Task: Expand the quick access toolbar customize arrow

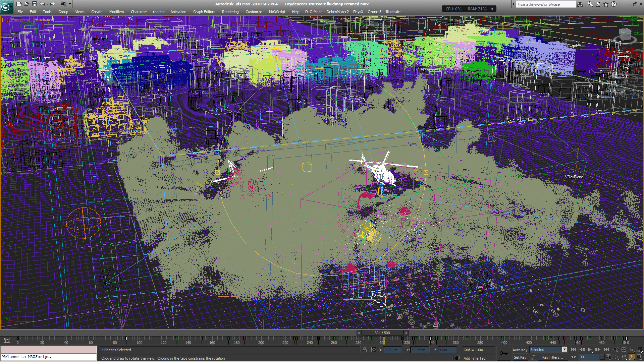Action: tap(70, 4)
